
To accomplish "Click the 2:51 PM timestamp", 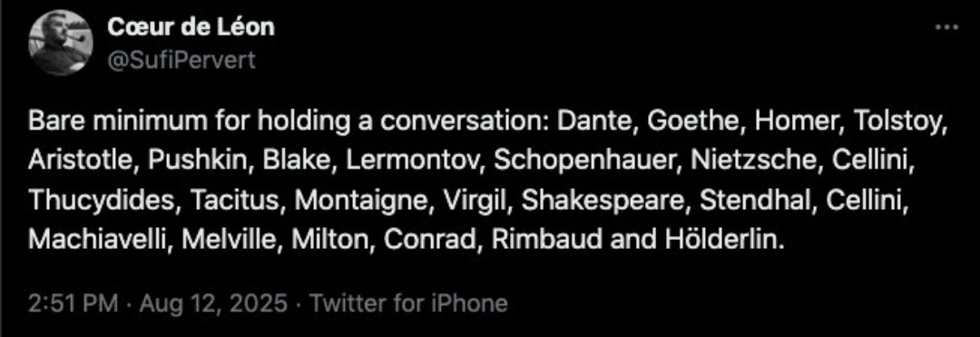I will (73, 304).
